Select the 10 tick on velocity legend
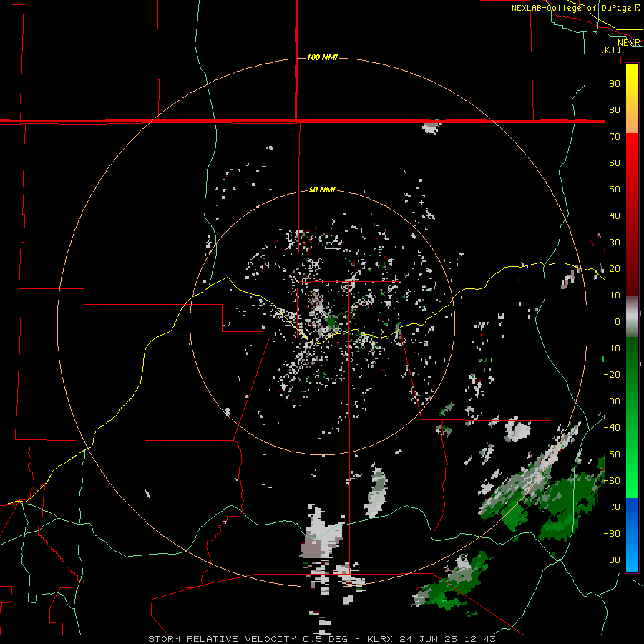The height and width of the screenshot is (644, 644). pos(615,296)
